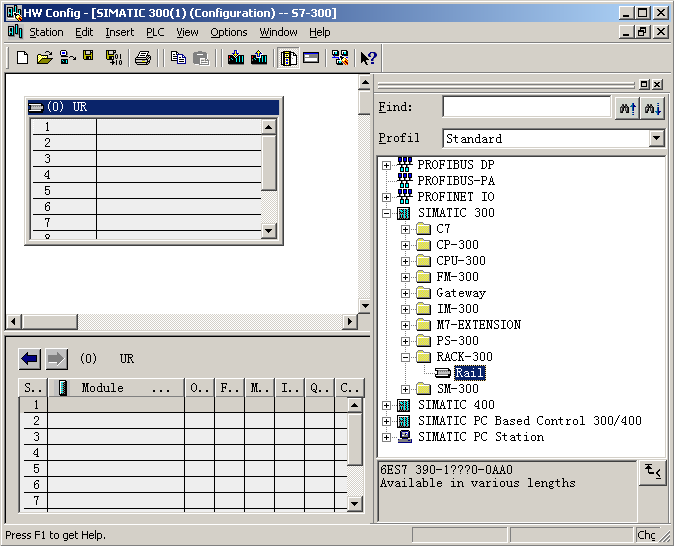Expand the PS-300 folder
The height and width of the screenshot is (547, 675).
pos(405,341)
